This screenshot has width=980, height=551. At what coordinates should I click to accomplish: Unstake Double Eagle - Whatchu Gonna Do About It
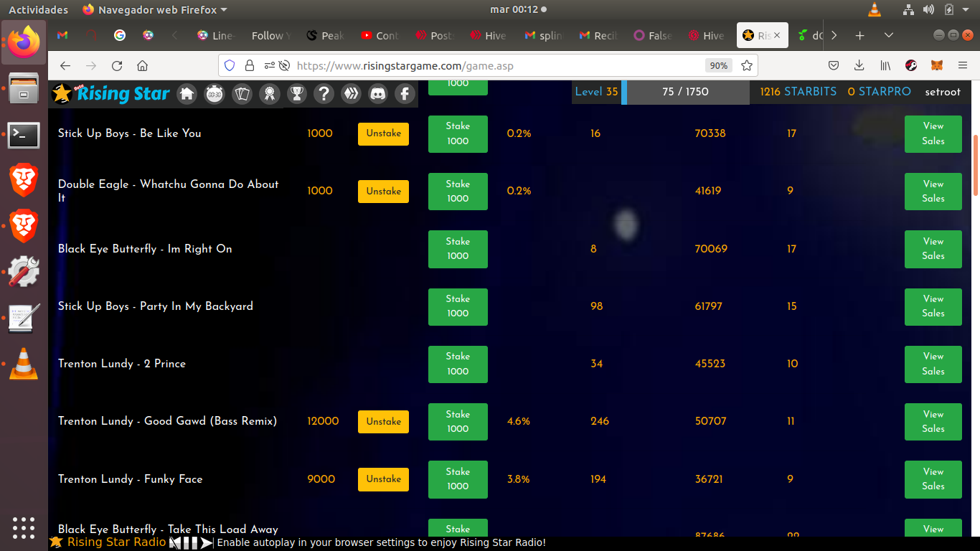pos(383,192)
